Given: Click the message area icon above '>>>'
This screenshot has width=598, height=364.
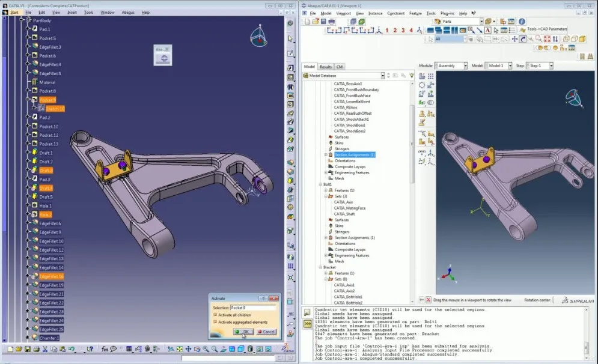Looking at the screenshot, I should [307, 312].
